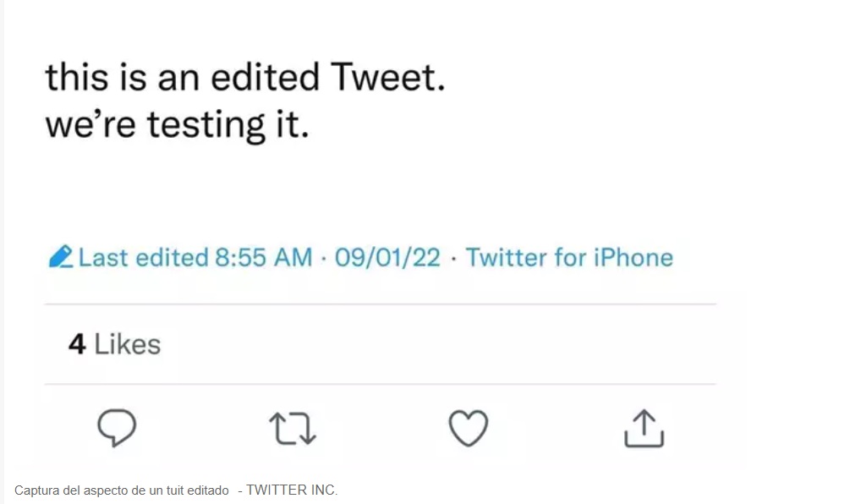View the "4 Likes" count

114,344
